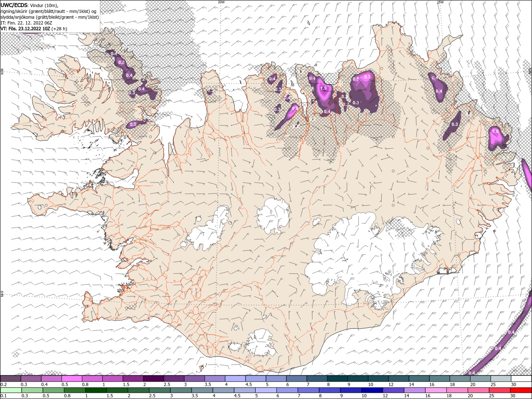Click the white 30 swatch in upper legend
This screenshot has width=532, height=399.
tap(521, 379)
